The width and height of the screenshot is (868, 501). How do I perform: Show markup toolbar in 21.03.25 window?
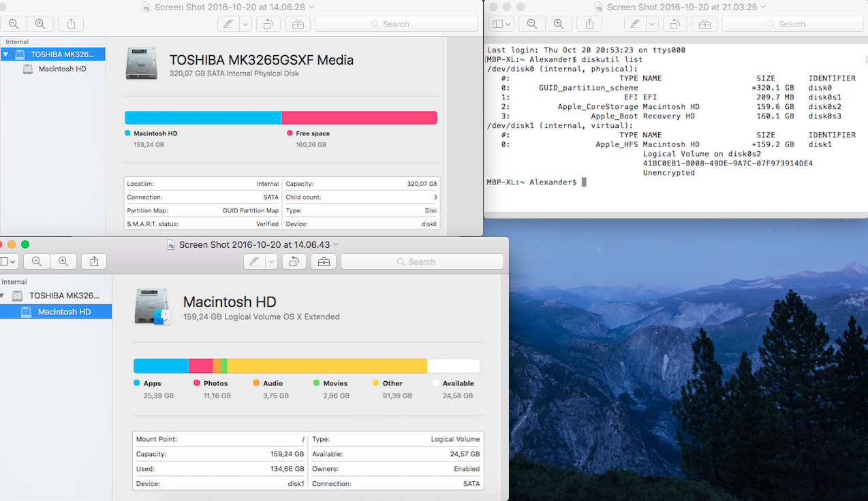(704, 24)
